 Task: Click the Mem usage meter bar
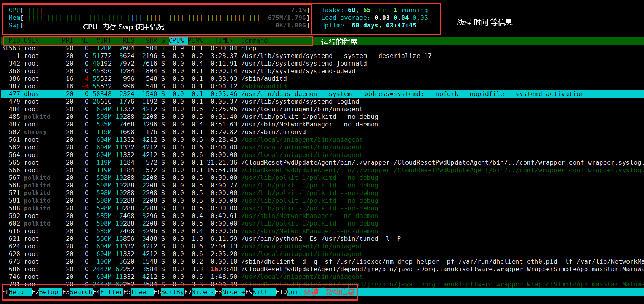[x=159, y=18]
